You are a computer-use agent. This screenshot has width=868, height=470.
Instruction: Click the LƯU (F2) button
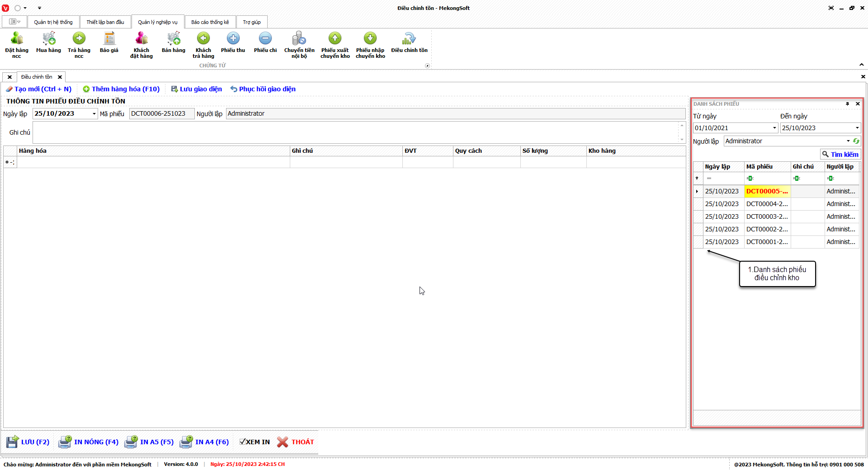pyautogui.click(x=28, y=442)
